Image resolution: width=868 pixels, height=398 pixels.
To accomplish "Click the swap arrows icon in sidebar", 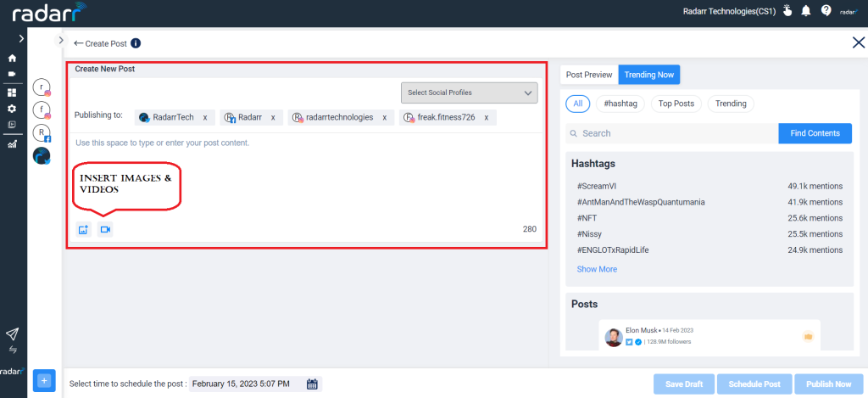I will pos(12,350).
